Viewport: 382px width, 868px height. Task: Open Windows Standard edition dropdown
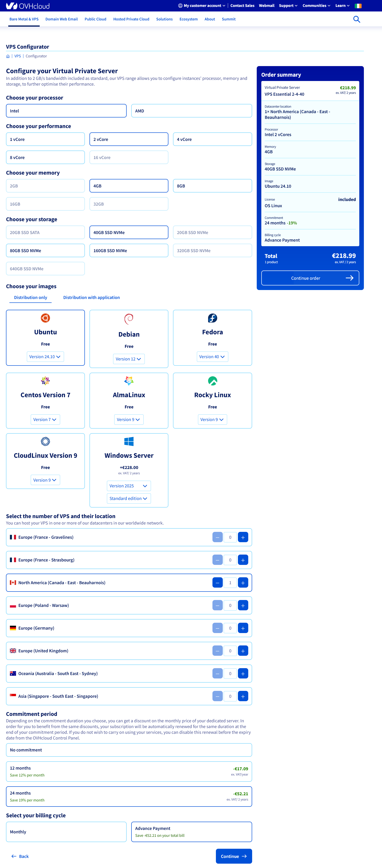tap(129, 498)
